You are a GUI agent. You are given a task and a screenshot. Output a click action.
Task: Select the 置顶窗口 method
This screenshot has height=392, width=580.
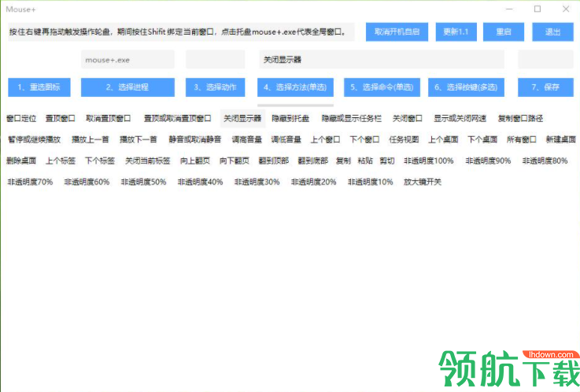61,118
